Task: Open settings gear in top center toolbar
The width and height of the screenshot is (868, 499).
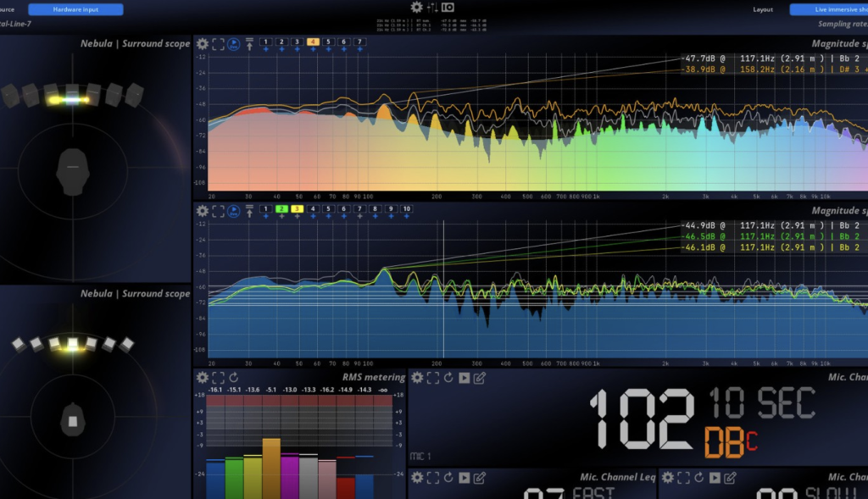Action: point(416,7)
